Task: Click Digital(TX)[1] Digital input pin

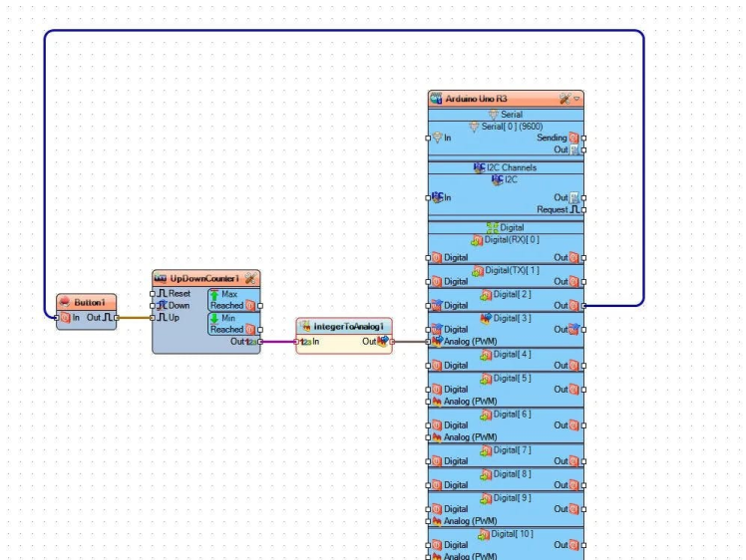Action: [x=428, y=282]
